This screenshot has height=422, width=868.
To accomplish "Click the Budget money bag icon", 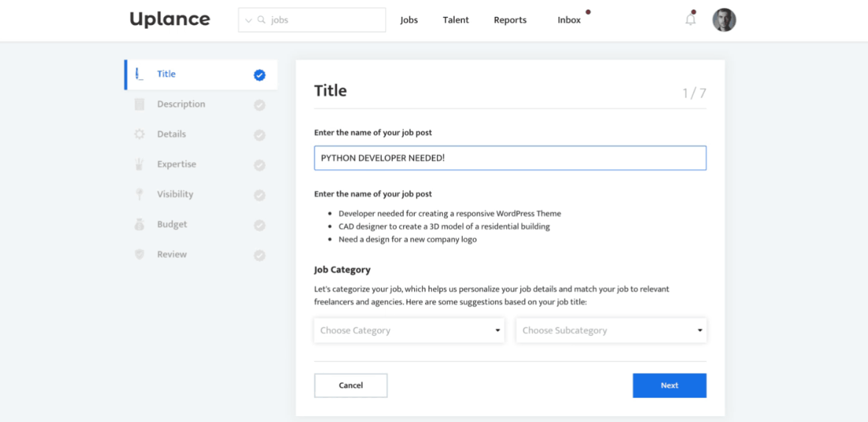I will (x=140, y=225).
